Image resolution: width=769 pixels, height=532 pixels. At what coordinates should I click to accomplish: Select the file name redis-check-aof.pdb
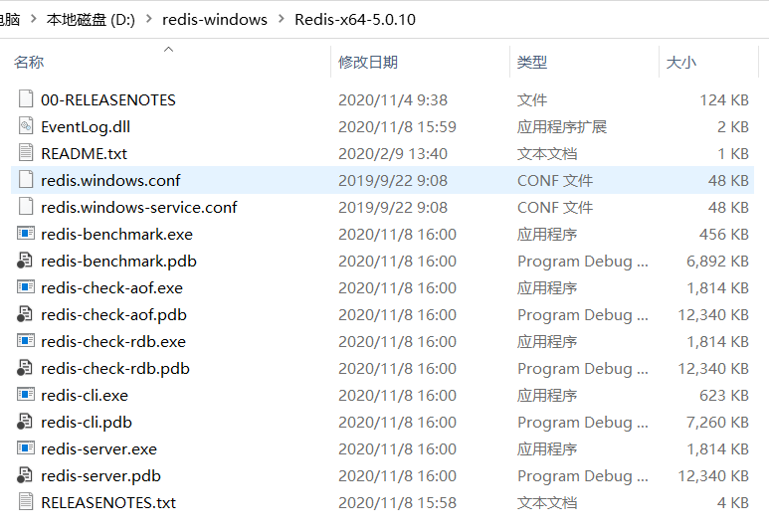(113, 315)
